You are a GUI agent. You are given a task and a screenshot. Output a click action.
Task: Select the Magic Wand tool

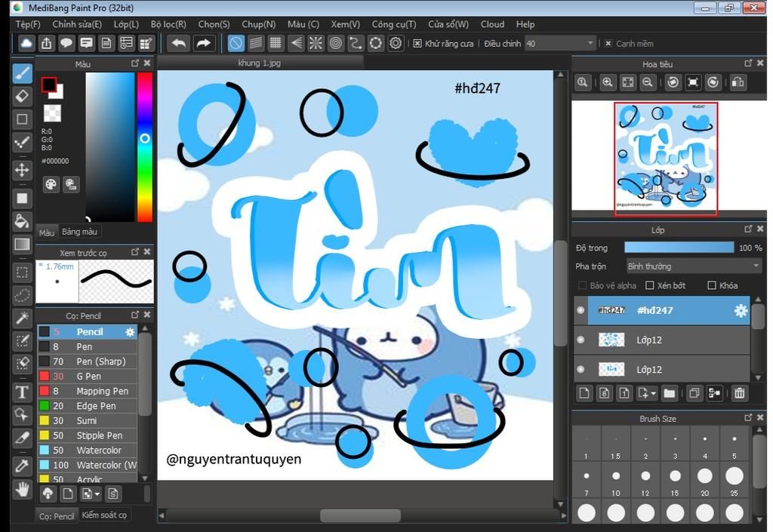click(22, 318)
